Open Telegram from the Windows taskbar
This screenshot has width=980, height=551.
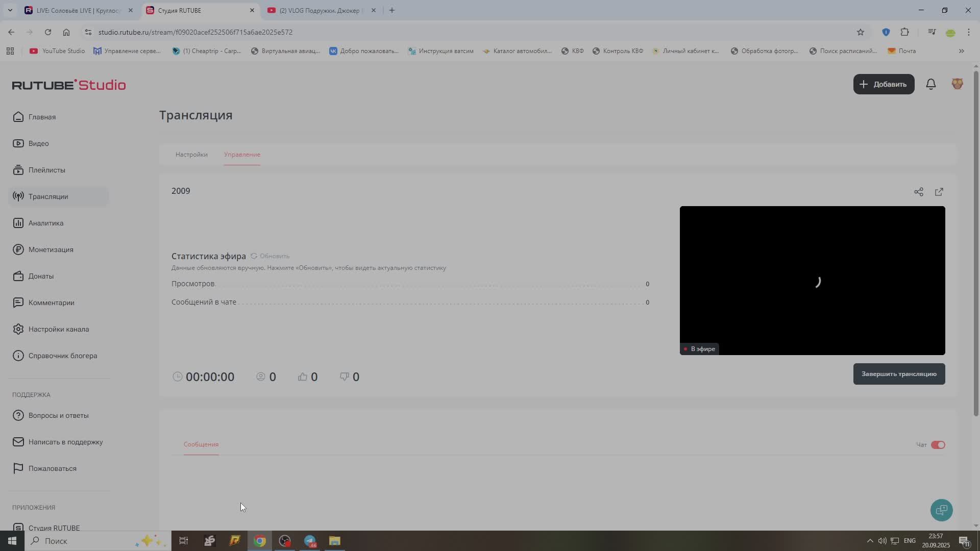point(310,541)
